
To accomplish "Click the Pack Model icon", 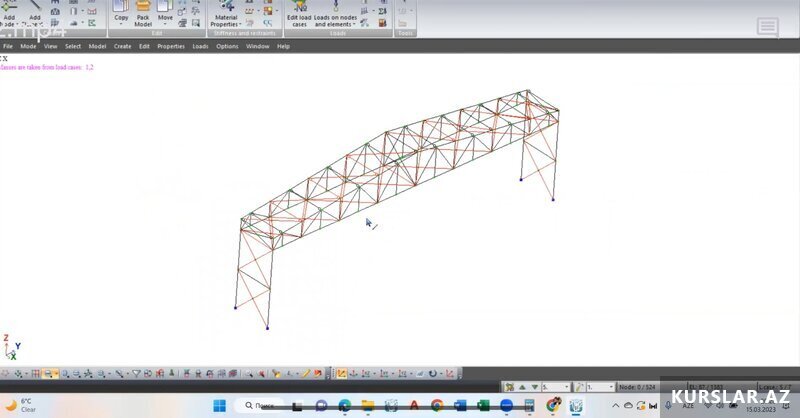I will [143, 11].
